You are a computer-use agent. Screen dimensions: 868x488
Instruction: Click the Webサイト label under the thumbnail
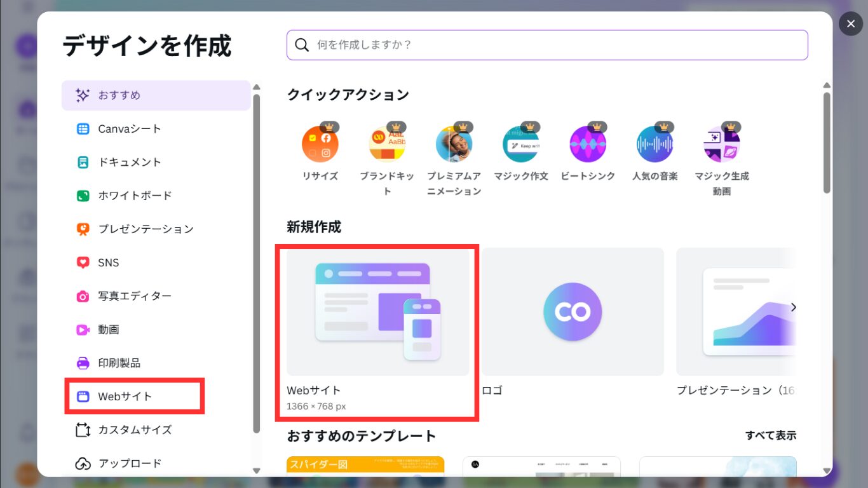click(x=314, y=391)
